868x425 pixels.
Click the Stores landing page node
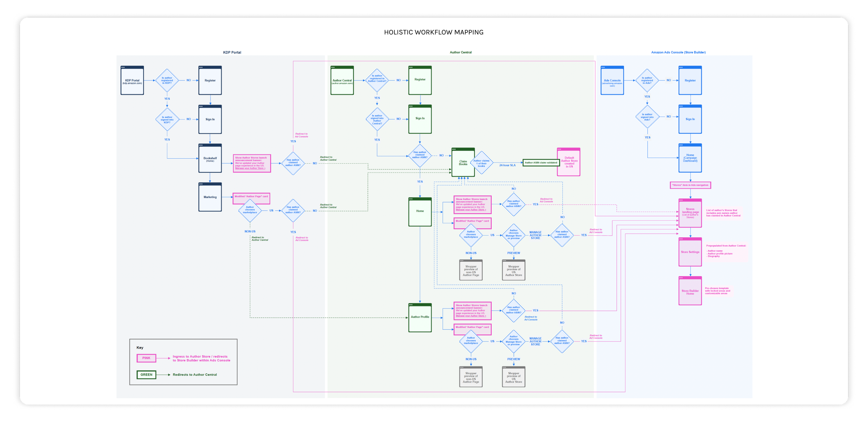point(690,211)
